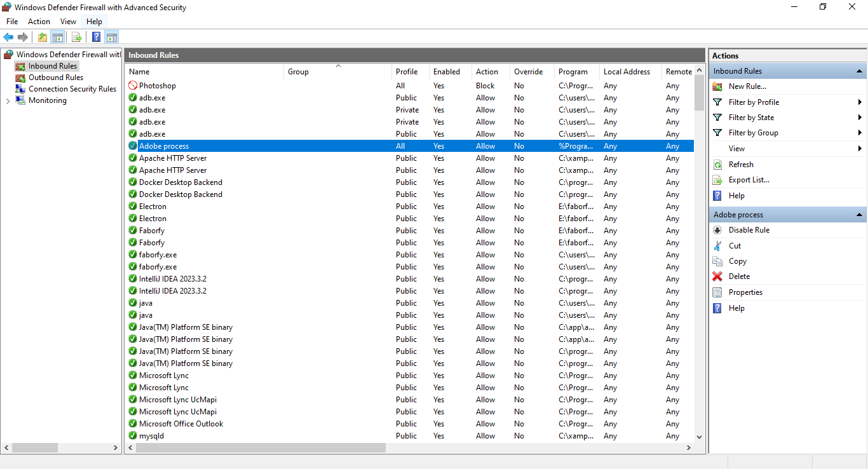This screenshot has width=868, height=469.
Task: Click Block action in Photoshop row
Action: [x=485, y=86]
